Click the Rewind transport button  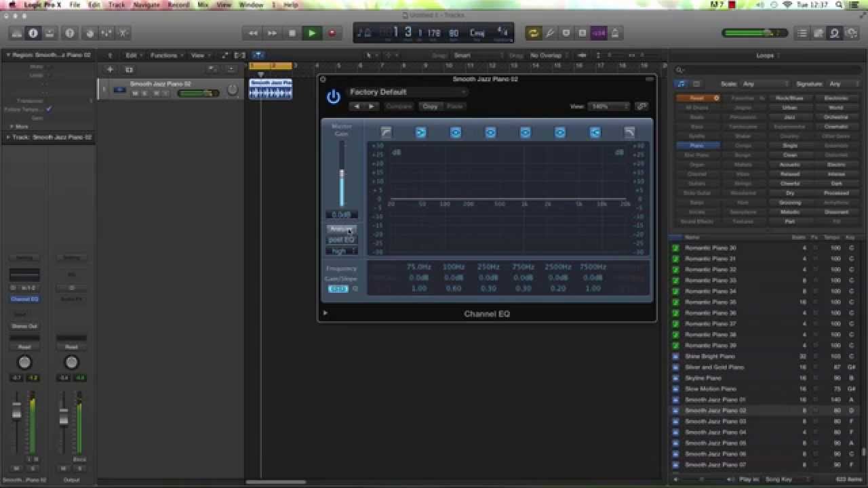(x=253, y=33)
